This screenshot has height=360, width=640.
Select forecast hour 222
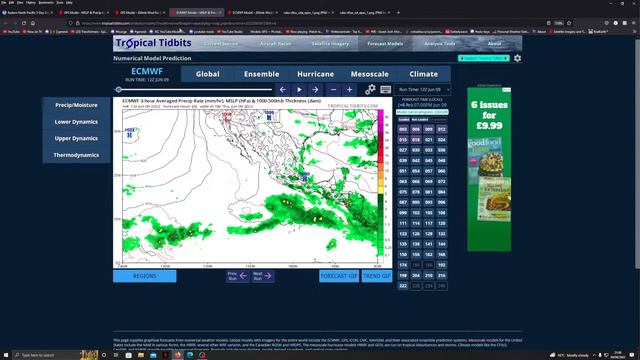click(x=403, y=286)
